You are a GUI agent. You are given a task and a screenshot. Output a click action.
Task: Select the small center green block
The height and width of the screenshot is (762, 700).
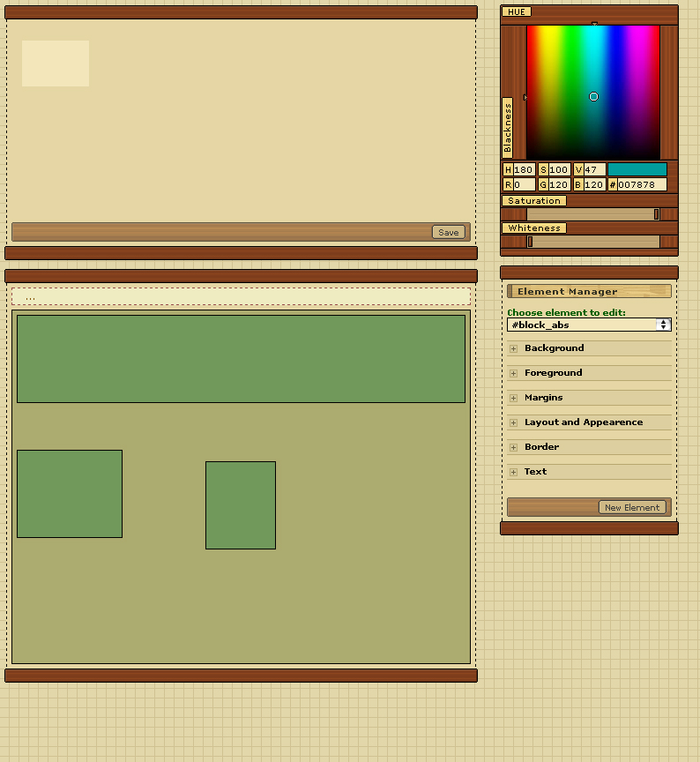pyautogui.click(x=241, y=505)
